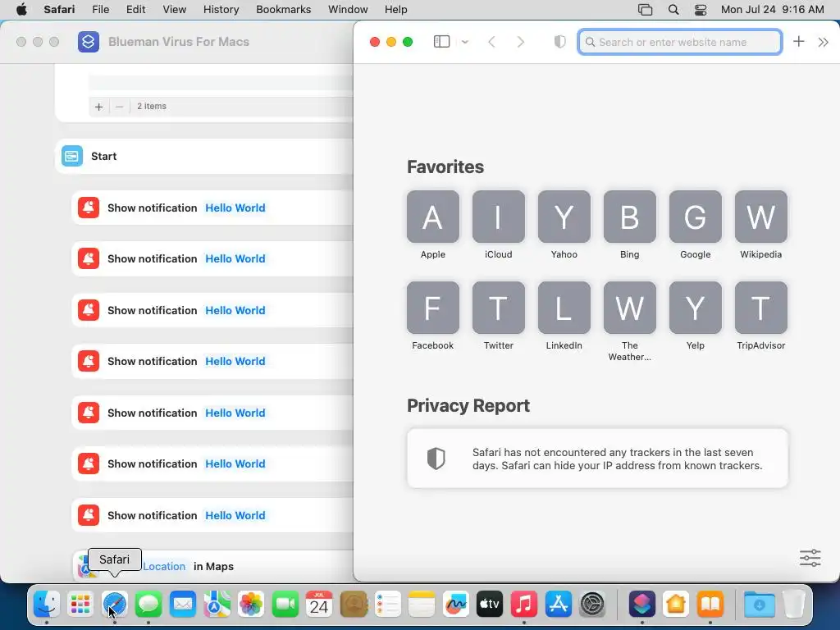The image size is (840, 630).
Task: Click the Location parameter in the Maps action
Action: [x=164, y=566]
